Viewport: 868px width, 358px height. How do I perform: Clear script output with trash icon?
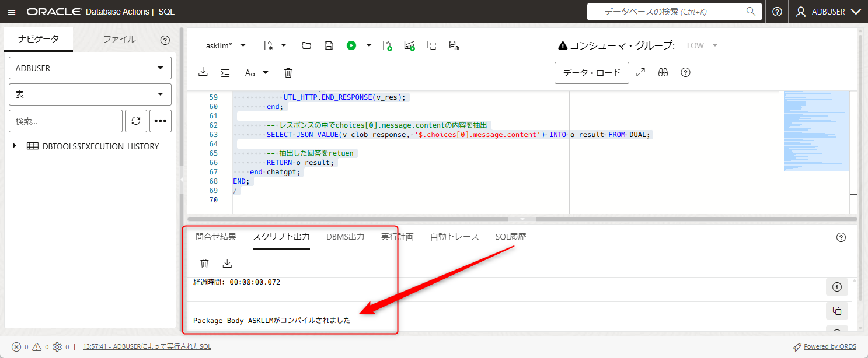click(204, 264)
